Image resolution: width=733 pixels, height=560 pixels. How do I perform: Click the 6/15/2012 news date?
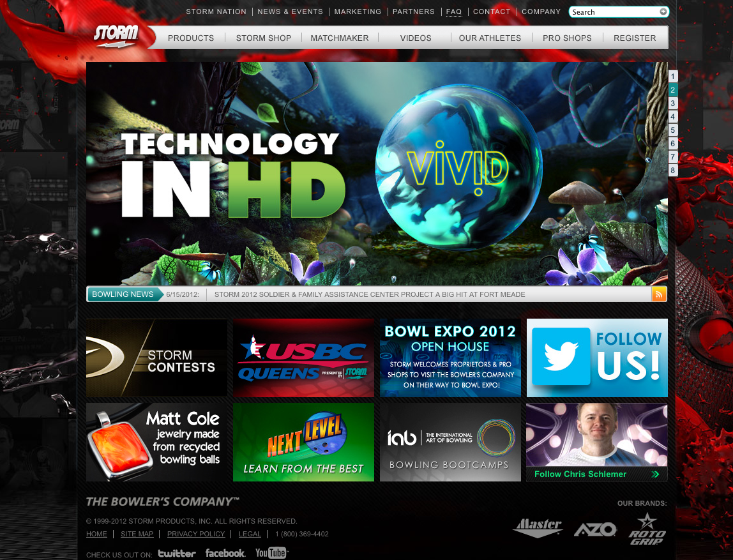183,294
